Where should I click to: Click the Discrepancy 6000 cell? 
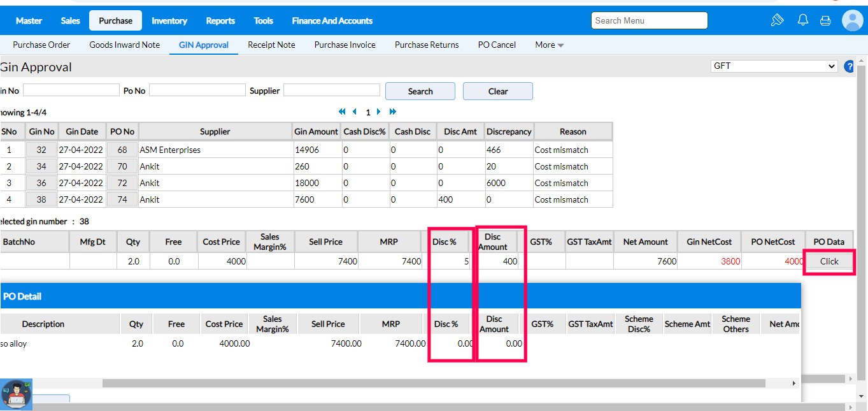coord(509,183)
